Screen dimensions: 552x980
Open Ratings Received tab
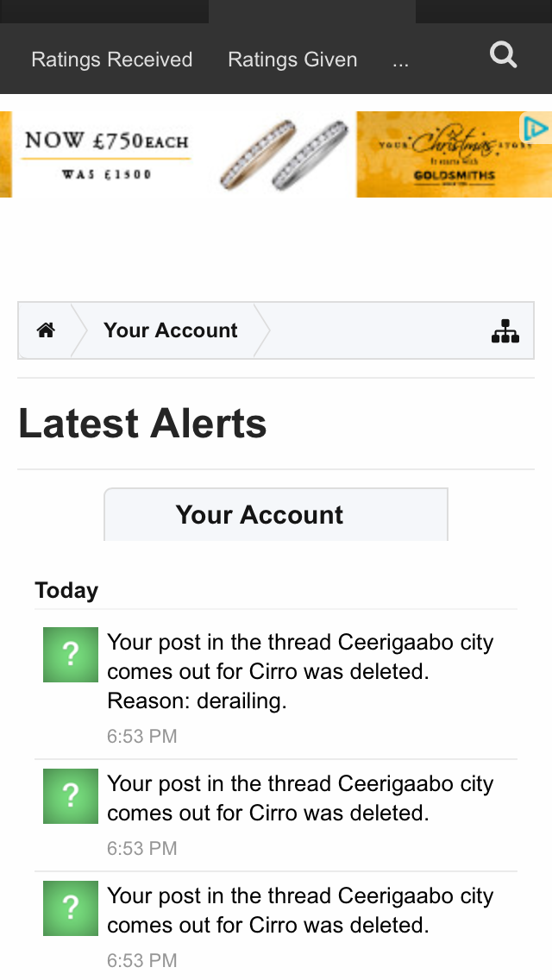(x=112, y=60)
